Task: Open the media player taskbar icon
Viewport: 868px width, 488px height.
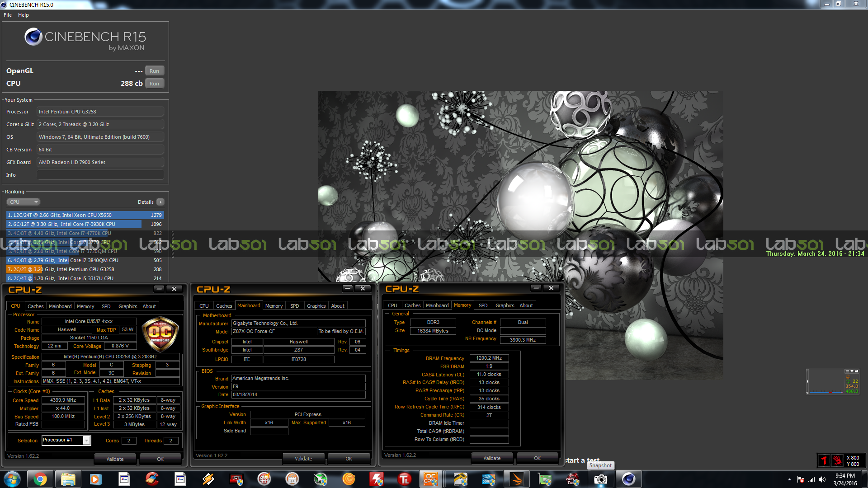Action: coord(96,479)
